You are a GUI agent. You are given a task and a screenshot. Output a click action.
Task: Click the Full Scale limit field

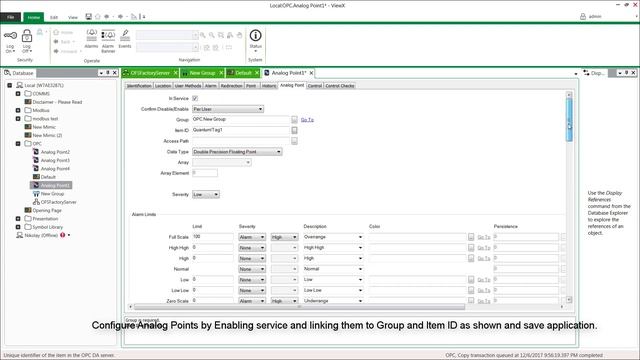[x=213, y=237]
